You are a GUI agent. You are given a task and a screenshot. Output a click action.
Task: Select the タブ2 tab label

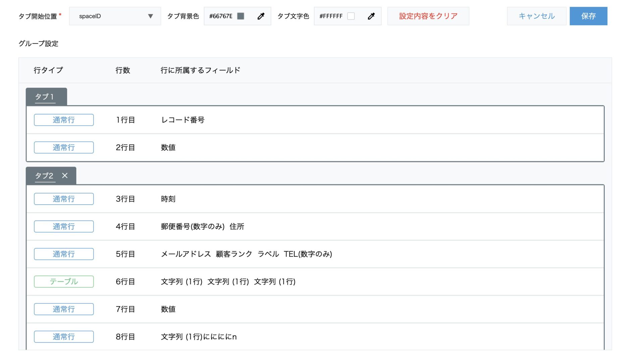tap(44, 175)
